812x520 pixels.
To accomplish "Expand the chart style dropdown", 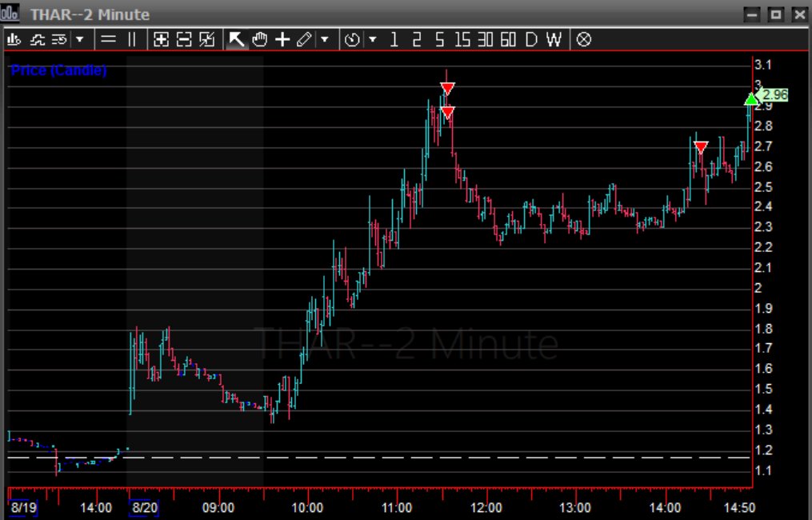I will (79, 38).
